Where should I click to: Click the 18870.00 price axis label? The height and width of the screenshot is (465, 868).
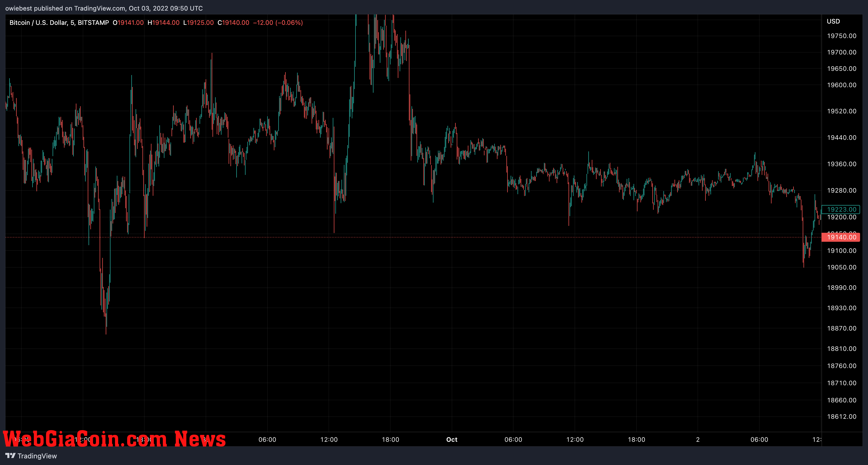841,328
